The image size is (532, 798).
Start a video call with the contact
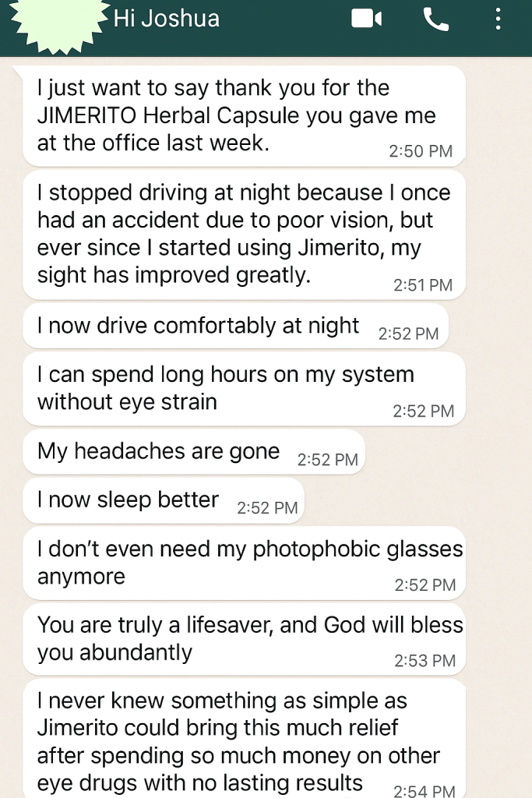click(366, 19)
